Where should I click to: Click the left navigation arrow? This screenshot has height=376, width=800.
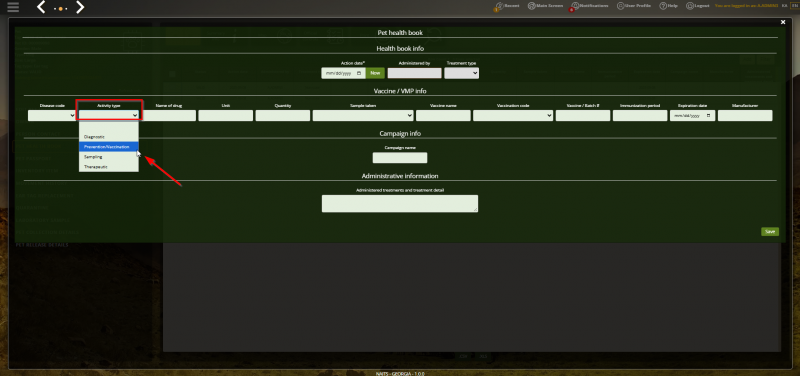coord(42,7)
